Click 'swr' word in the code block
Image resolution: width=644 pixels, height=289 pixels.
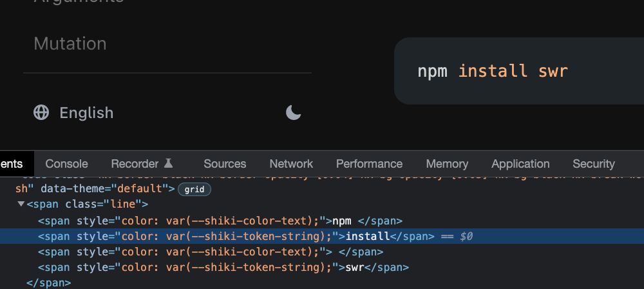tap(553, 71)
